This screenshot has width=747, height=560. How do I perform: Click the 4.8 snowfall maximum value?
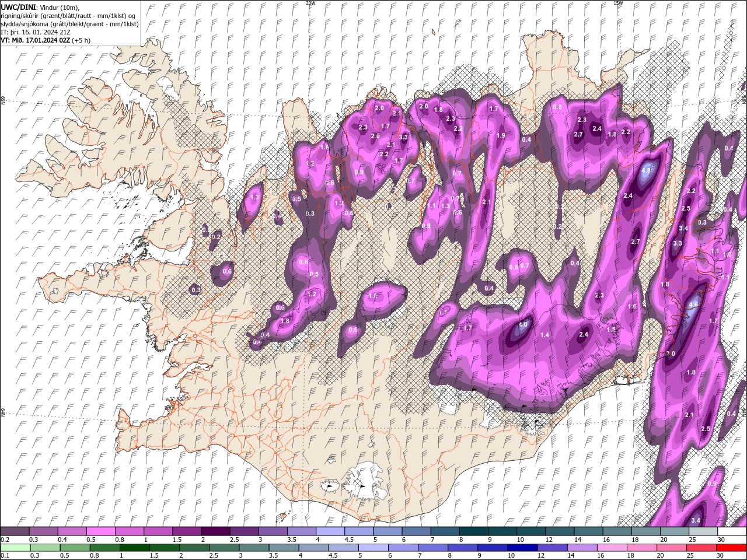point(645,170)
